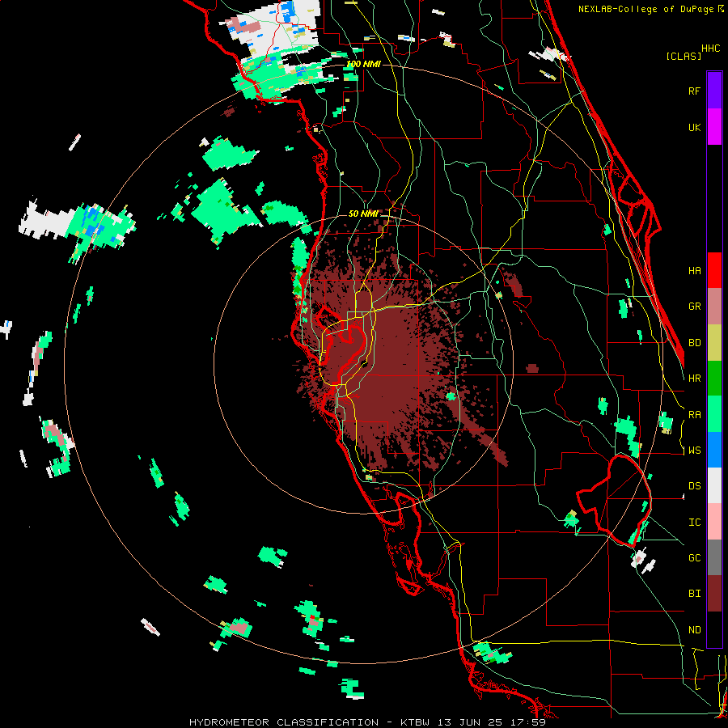The height and width of the screenshot is (728, 728).
Task: Click the "BD" legend label
Action: coord(694,343)
